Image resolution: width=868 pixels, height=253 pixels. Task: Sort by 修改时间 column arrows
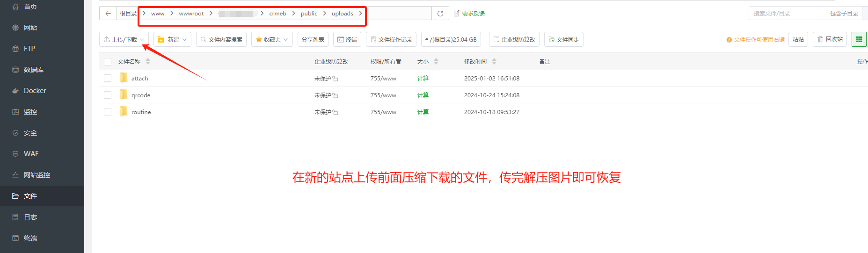[494, 61]
